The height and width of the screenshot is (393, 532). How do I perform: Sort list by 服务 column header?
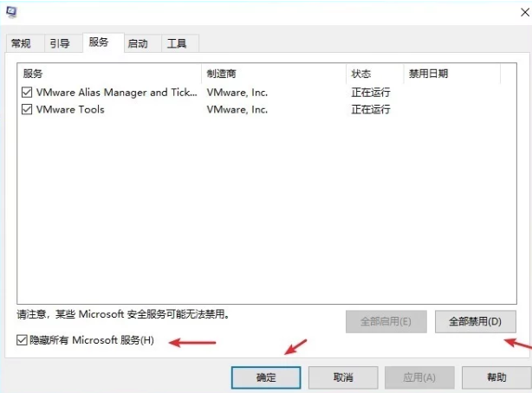[109, 74]
